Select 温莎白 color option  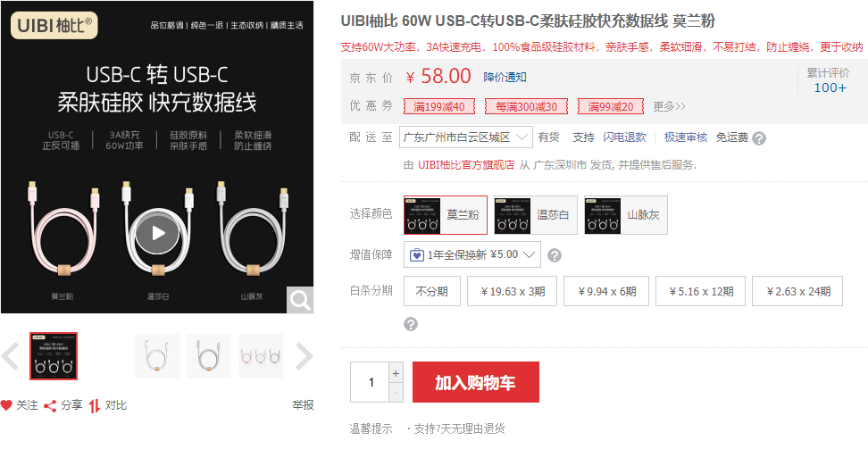(x=536, y=215)
